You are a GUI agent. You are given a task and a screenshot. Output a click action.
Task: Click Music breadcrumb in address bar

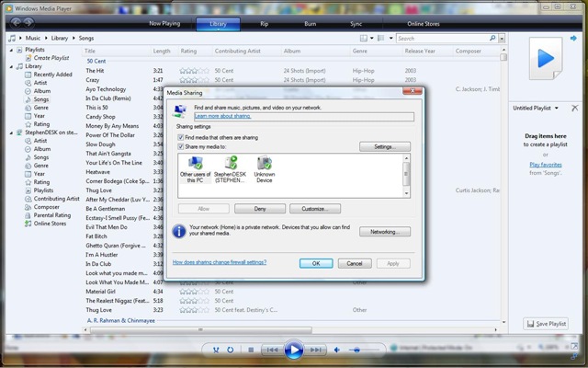tap(33, 38)
